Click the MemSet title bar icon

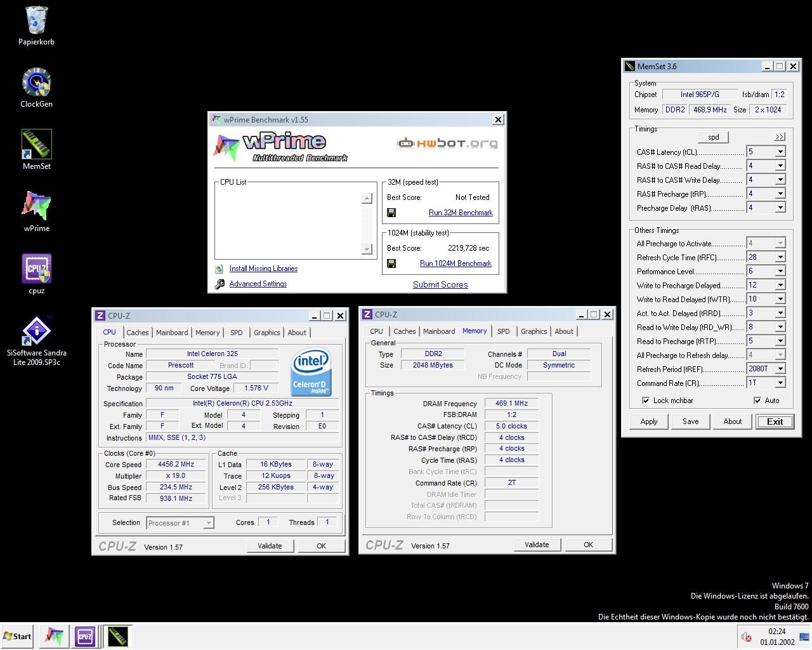[x=630, y=66]
